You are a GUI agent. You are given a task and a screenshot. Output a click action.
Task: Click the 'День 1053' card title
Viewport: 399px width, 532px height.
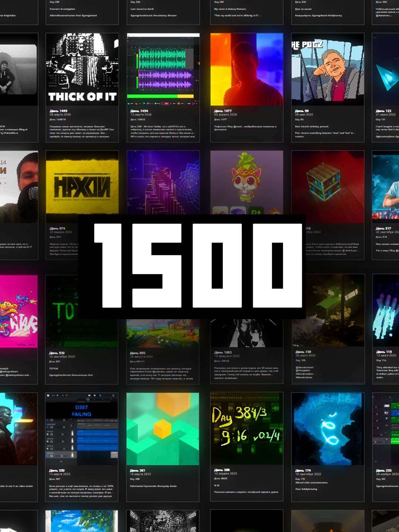pyautogui.click(x=223, y=352)
